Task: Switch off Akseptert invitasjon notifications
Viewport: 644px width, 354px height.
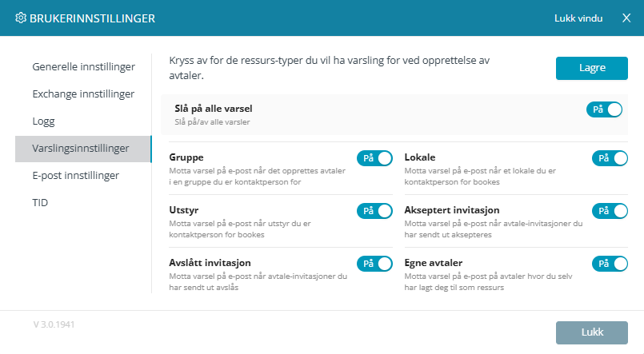Action: [x=610, y=211]
